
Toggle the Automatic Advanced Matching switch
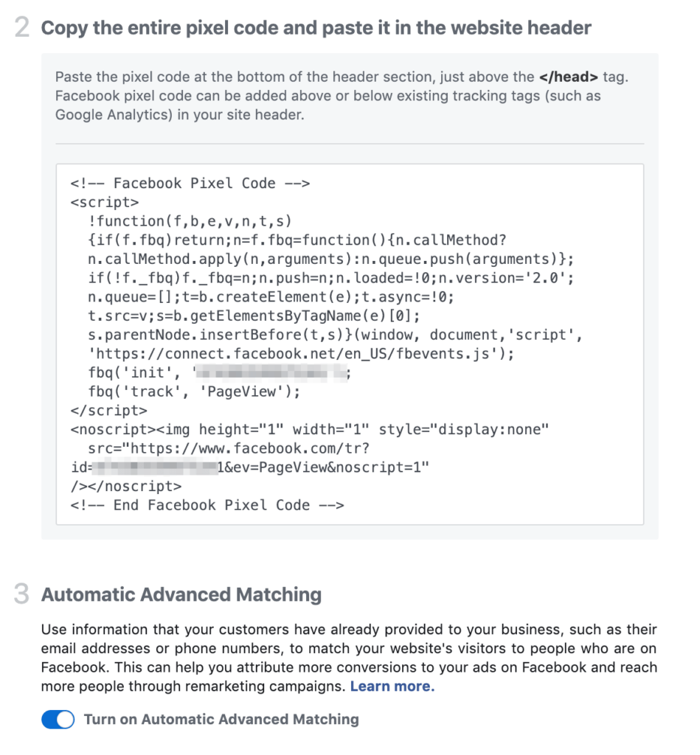click(58, 720)
